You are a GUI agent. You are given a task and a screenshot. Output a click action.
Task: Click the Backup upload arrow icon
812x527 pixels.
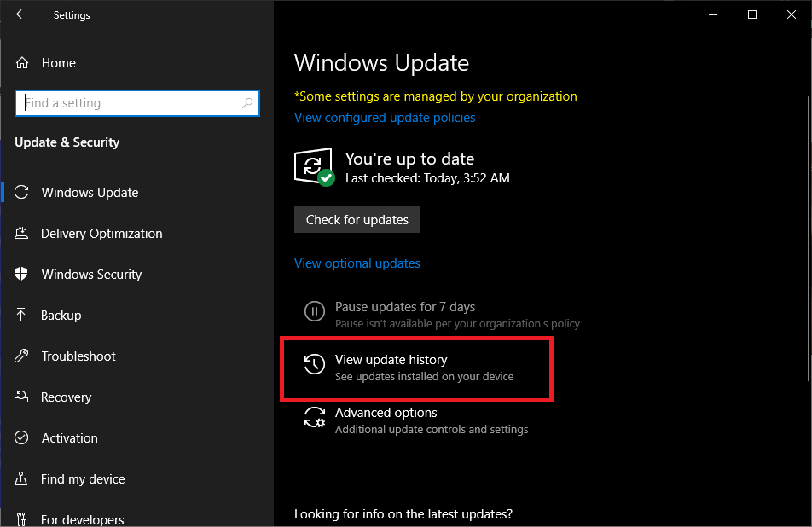tap(21, 315)
